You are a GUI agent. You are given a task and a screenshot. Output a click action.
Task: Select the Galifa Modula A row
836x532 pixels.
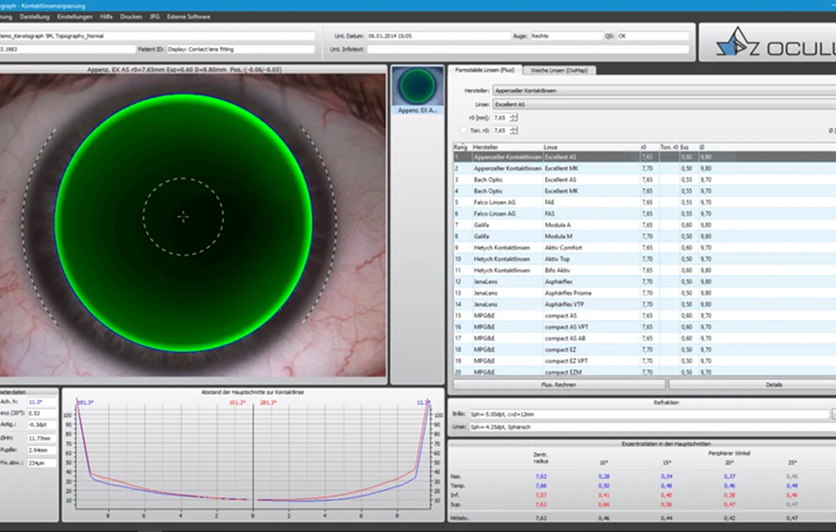point(645,225)
